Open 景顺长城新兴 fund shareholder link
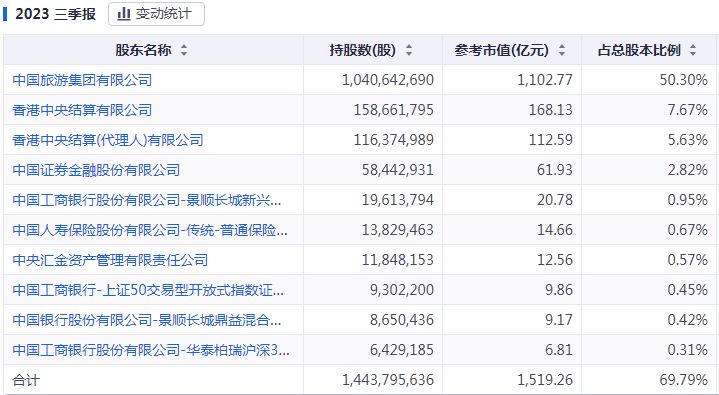 coord(147,200)
